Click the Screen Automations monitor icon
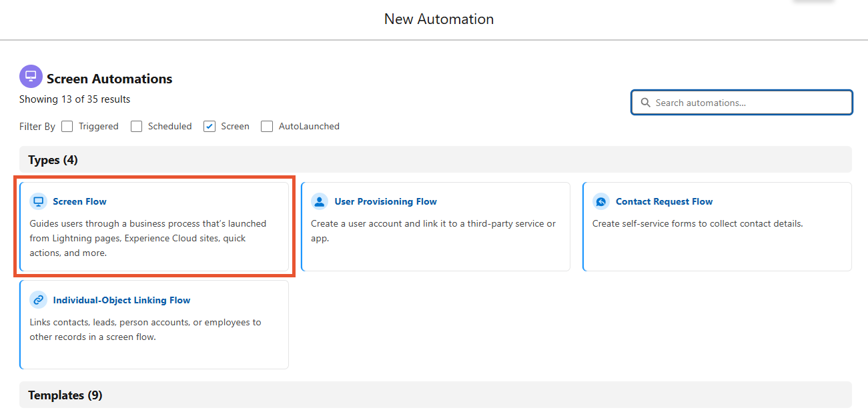This screenshot has width=868, height=414. 31,77
